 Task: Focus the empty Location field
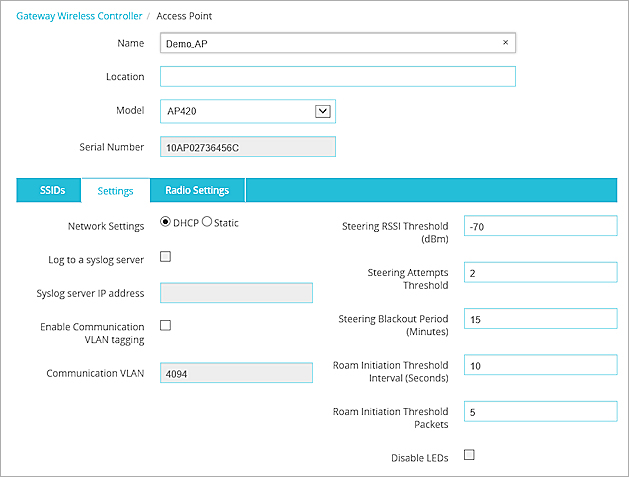click(337, 77)
